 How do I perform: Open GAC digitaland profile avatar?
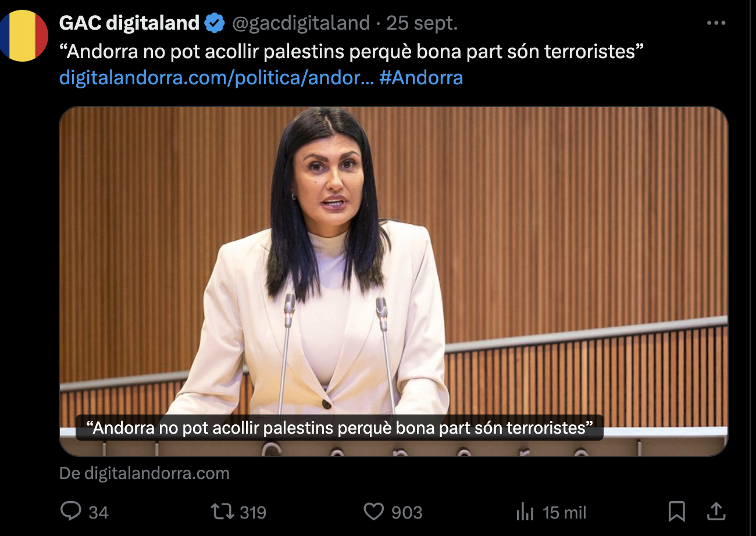pos(22,36)
